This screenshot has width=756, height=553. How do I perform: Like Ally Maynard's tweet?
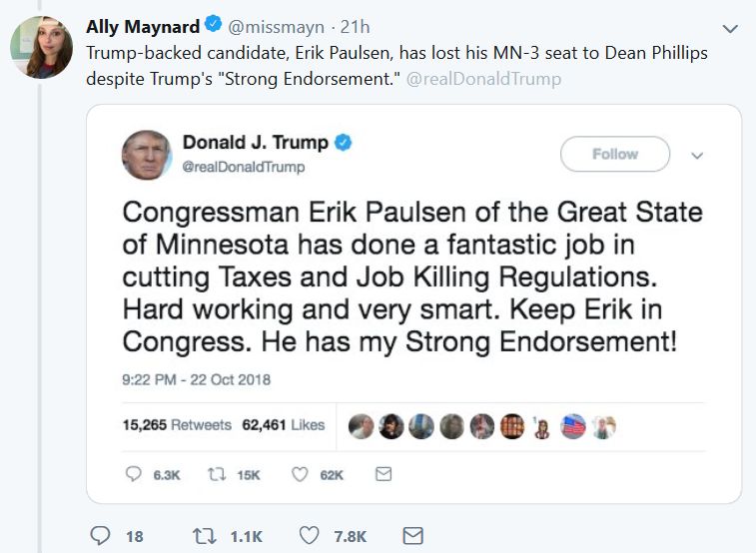click(x=311, y=536)
